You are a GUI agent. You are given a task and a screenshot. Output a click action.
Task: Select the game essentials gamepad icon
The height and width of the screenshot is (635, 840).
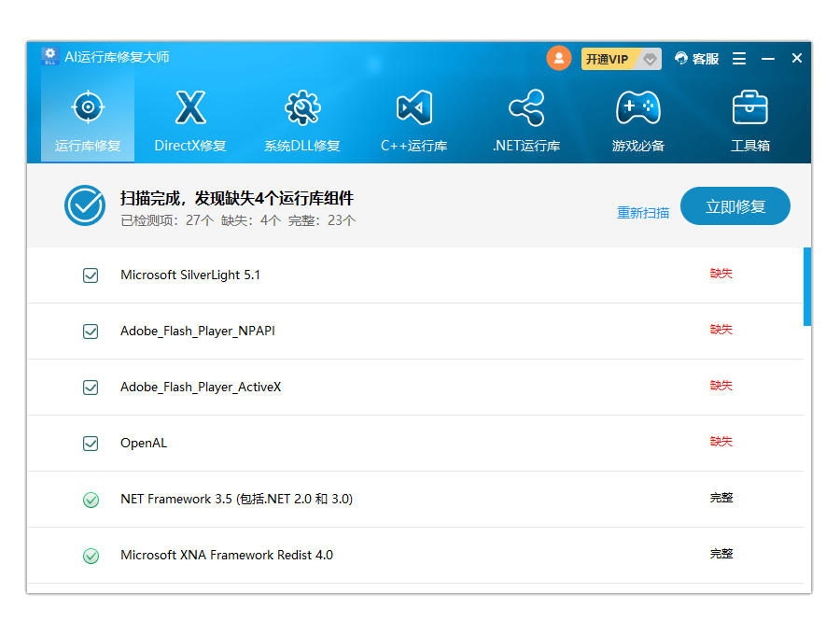click(638, 109)
